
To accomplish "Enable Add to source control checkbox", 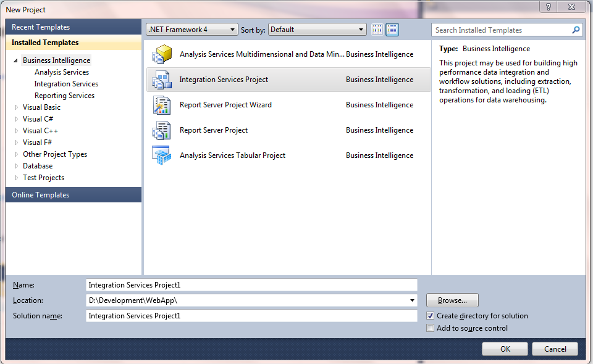I will point(431,328).
